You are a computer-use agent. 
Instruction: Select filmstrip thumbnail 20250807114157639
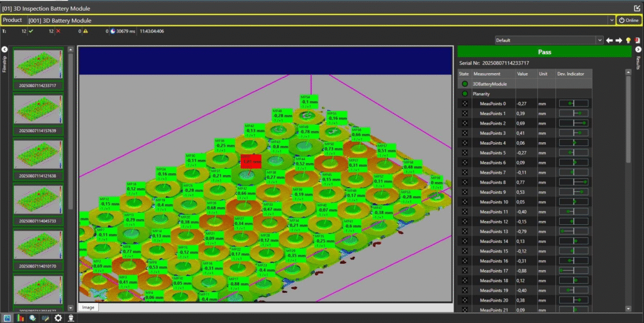(x=38, y=110)
